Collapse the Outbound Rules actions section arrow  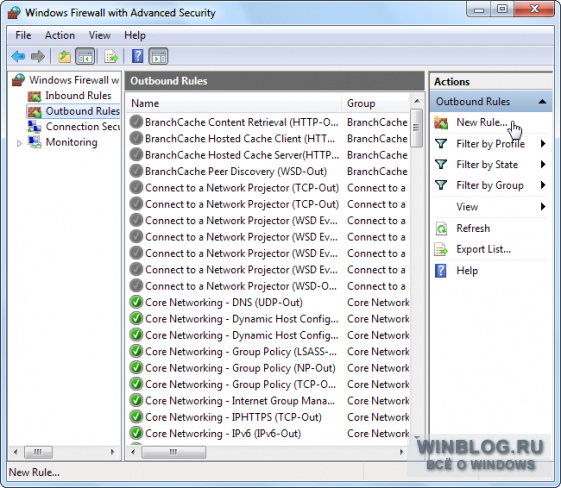(x=542, y=102)
